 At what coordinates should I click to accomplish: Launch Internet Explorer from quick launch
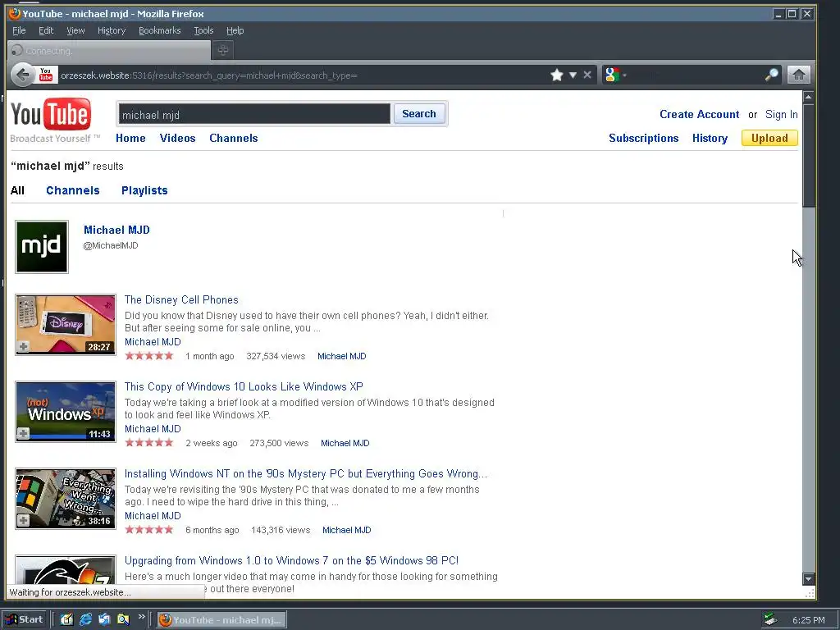pyautogui.click(x=85, y=620)
